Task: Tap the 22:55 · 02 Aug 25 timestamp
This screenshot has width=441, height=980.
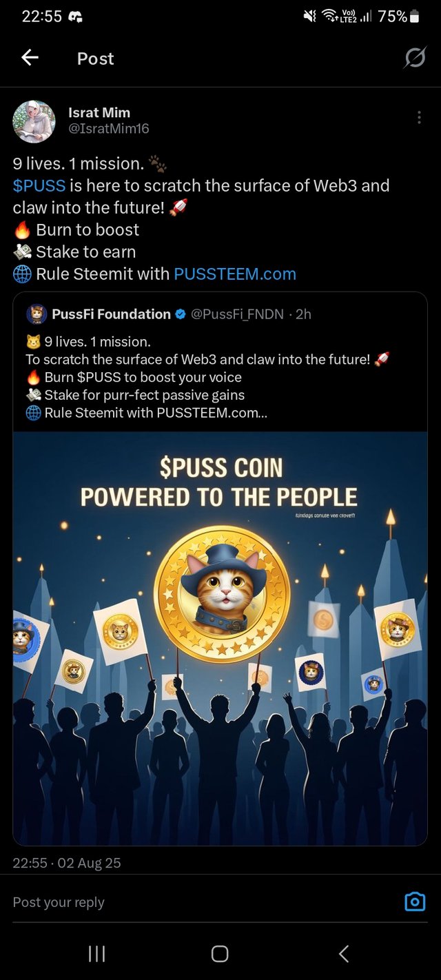Action: (x=67, y=863)
